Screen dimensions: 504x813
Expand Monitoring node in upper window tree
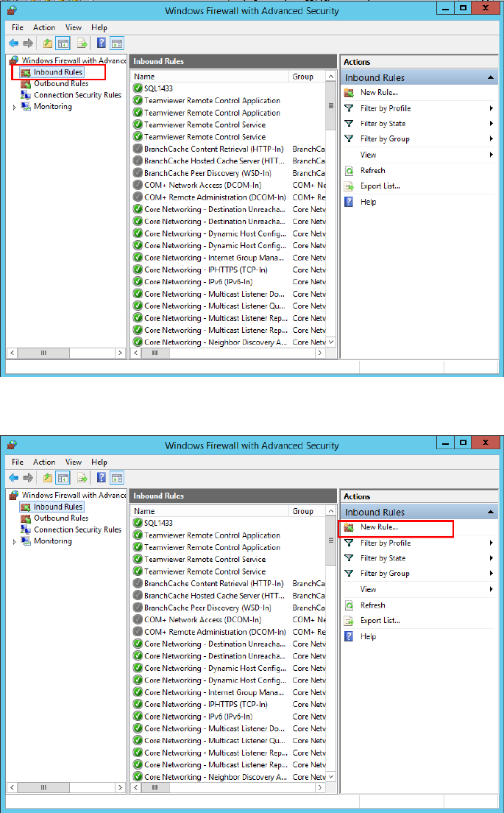14,107
